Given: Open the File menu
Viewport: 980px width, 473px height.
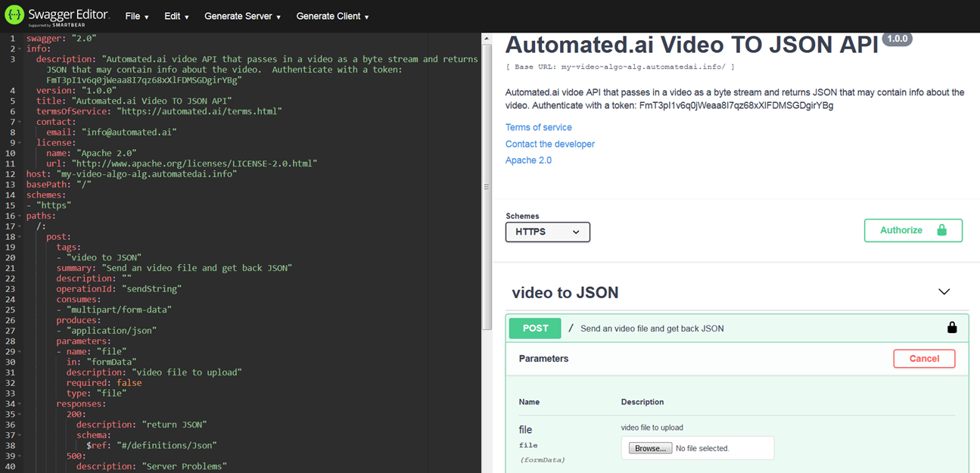Looking at the screenshot, I should click(x=137, y=16).
